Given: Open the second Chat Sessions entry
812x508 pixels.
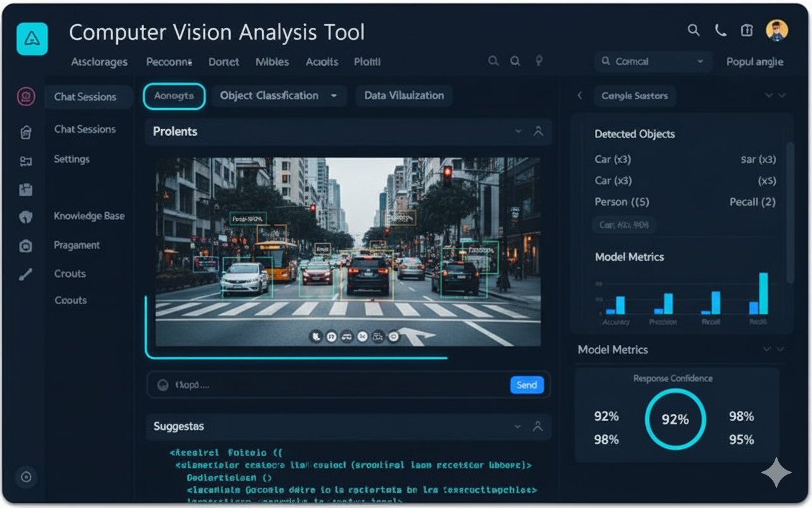Looking at the screenshot, I should pyautogui.click(x=85, y=129).
